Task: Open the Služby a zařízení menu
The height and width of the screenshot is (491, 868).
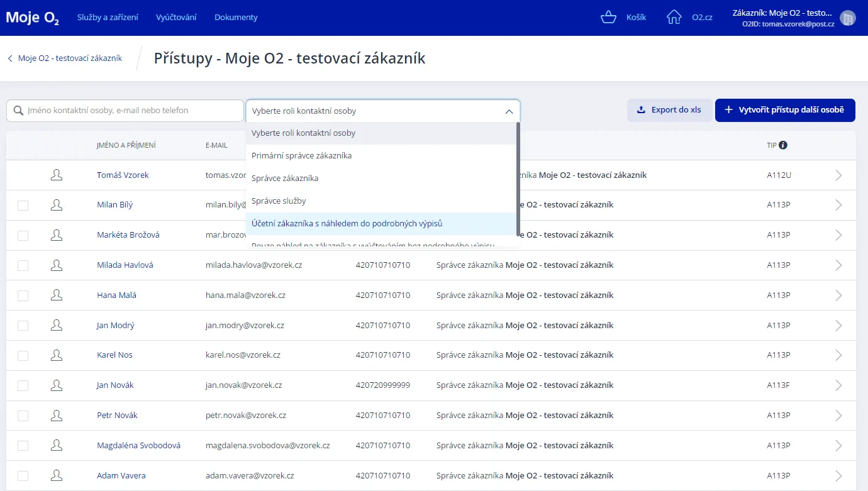Action: click(108, 18)
